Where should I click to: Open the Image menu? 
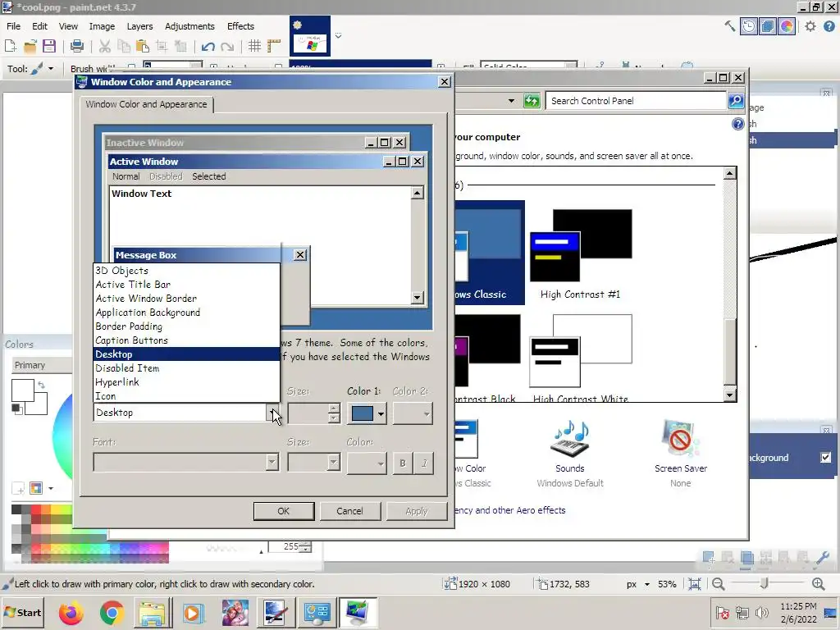102,26
